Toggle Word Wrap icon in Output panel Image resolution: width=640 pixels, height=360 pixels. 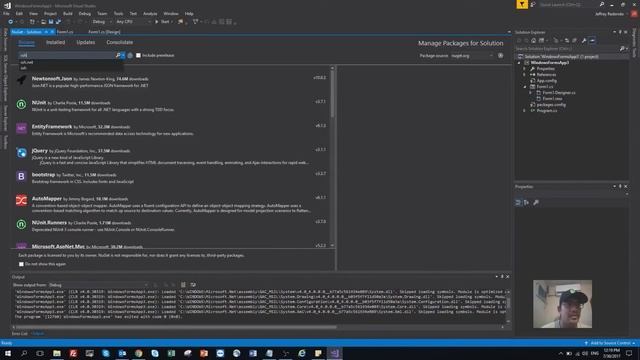[193, 285]
